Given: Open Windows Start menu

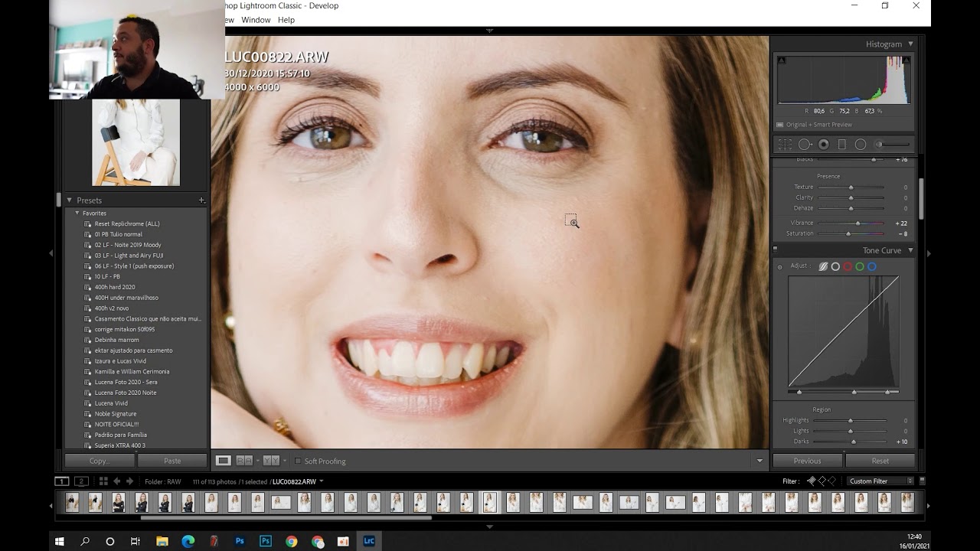Looking at the screenshot, I should [59, 541].
